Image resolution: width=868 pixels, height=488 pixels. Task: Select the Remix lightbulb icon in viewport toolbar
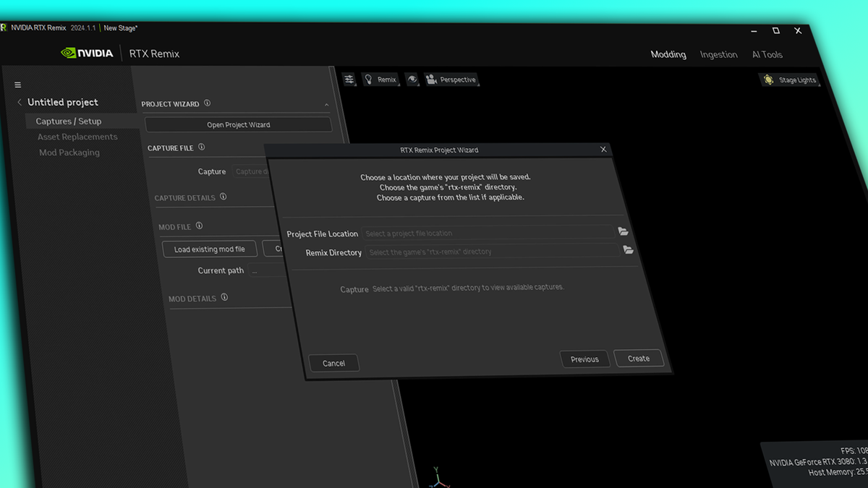click(x=370, y=80)
